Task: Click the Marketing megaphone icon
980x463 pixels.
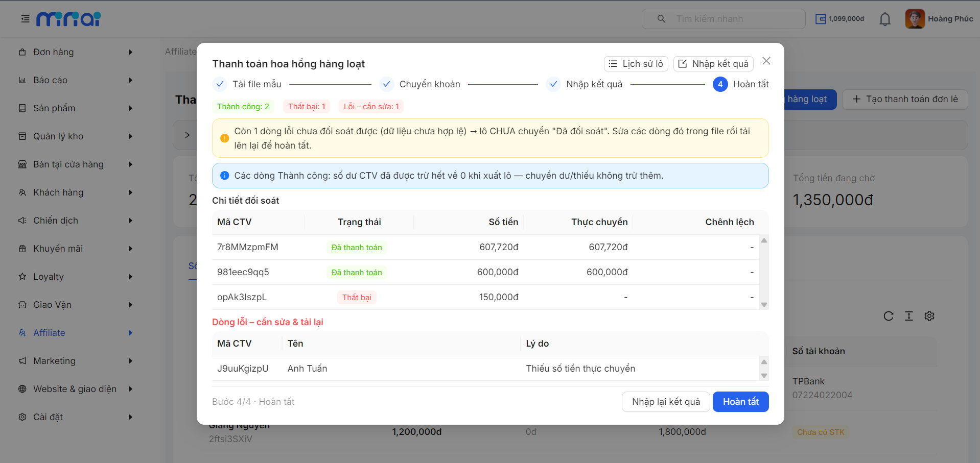Action: 22,361
